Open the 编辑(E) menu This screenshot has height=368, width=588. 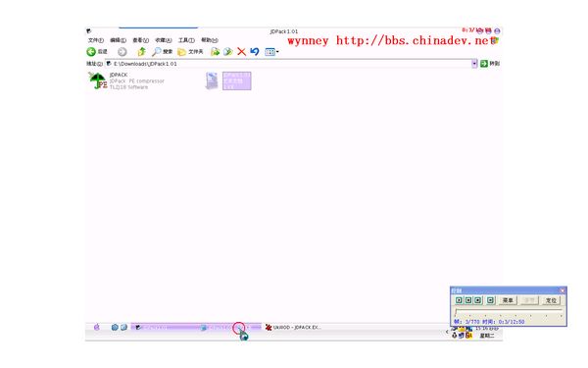[118, 40]
